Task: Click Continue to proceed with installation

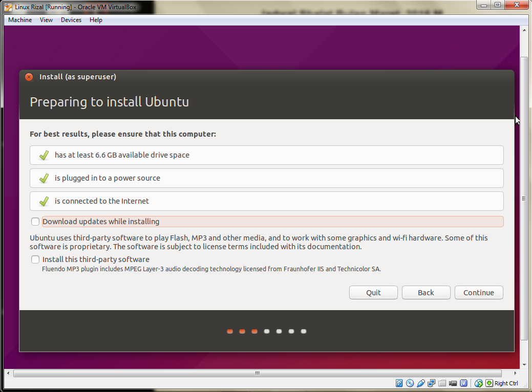Action: coord(479,293)
